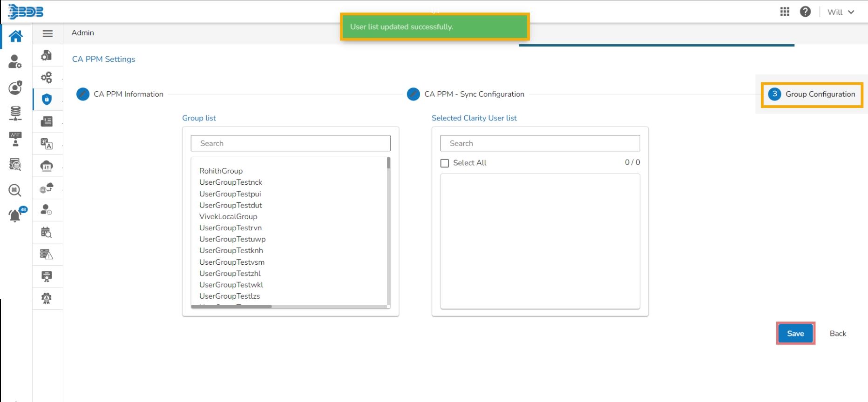Open the double-gear configuration icon

(x=47, y=77)
